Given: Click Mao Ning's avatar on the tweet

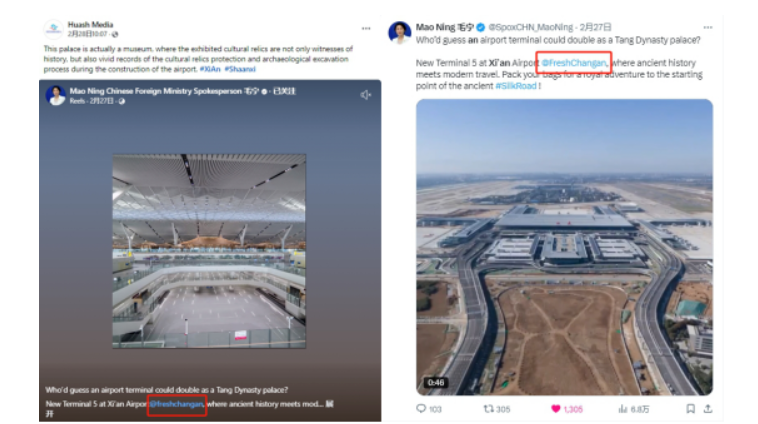Looking at the screenshot, I should 400,32.
